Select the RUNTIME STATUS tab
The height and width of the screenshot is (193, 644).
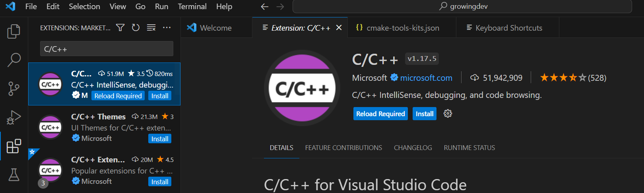pos(469,148)
